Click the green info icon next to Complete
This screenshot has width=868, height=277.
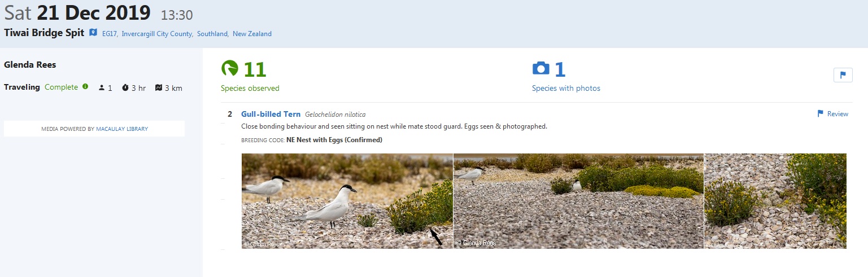tap(85, 87)
